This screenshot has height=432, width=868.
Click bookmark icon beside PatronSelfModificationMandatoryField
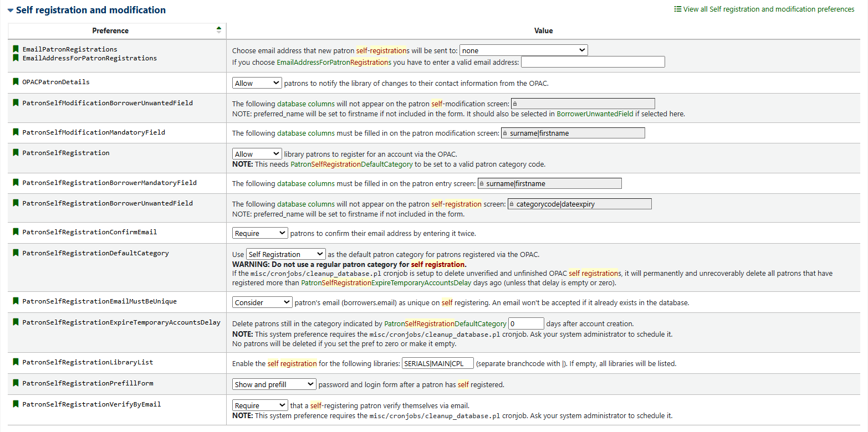tap(16, 132)
